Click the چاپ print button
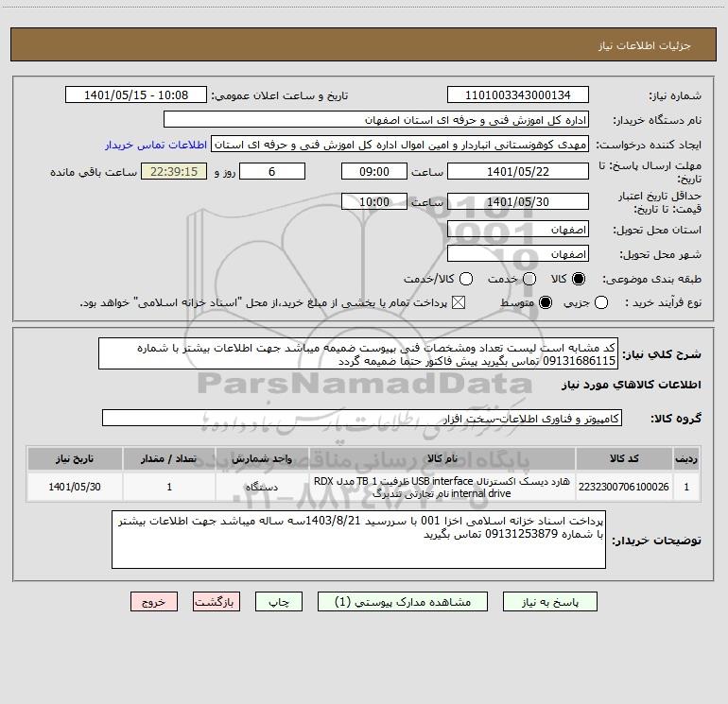 click(x=279, y=602)
